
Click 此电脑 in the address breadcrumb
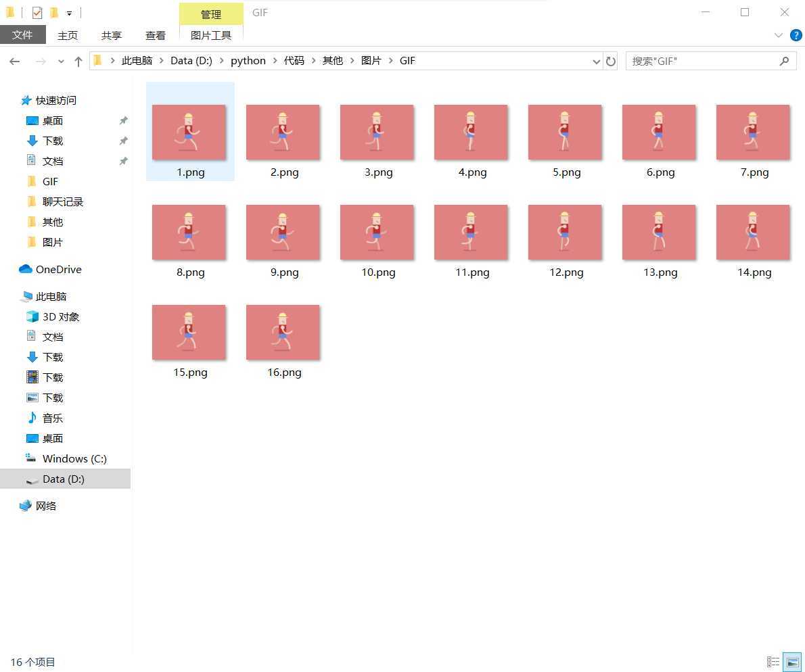pyautogui.click(x=137, y=61)
